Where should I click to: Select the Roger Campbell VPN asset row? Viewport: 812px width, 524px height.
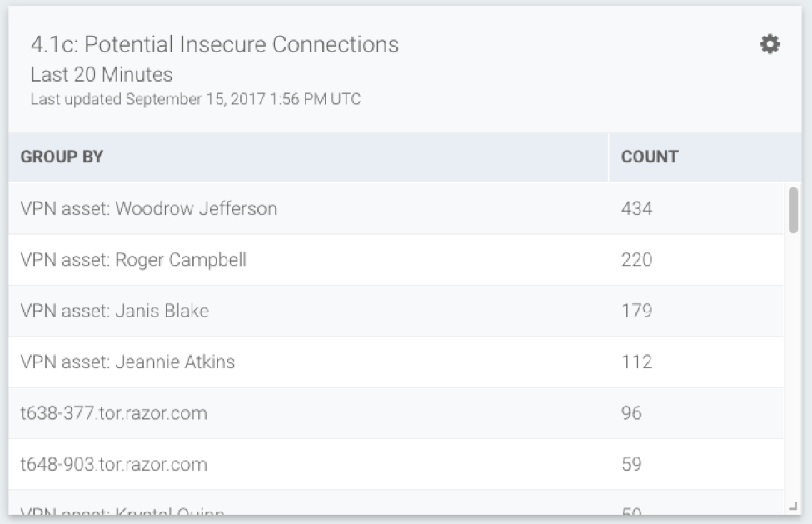pyautogui.click(x=133, y=260)
